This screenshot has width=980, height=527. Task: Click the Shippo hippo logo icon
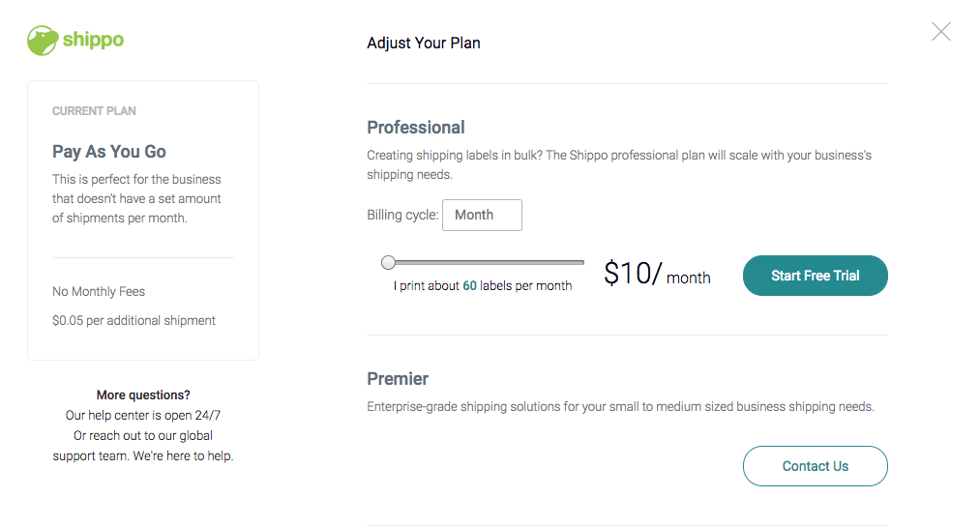43,41
